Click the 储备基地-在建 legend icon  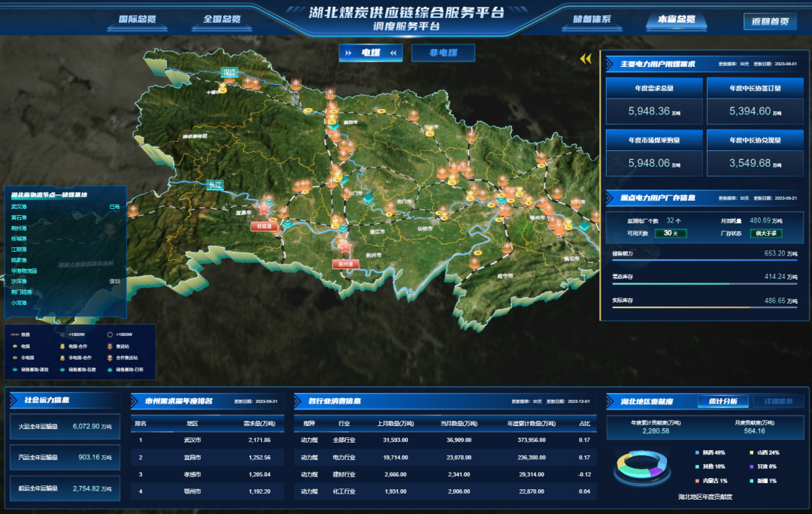click(x=62, y=370)
